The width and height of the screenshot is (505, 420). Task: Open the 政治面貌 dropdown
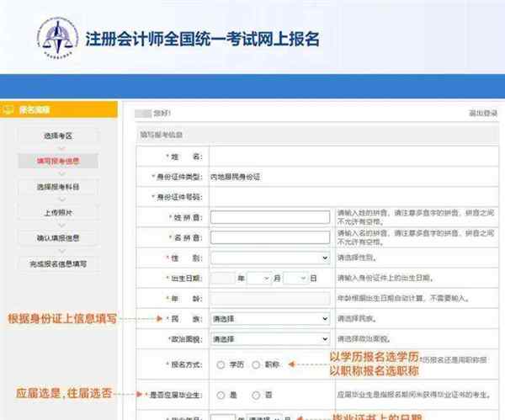pos(270,339)
